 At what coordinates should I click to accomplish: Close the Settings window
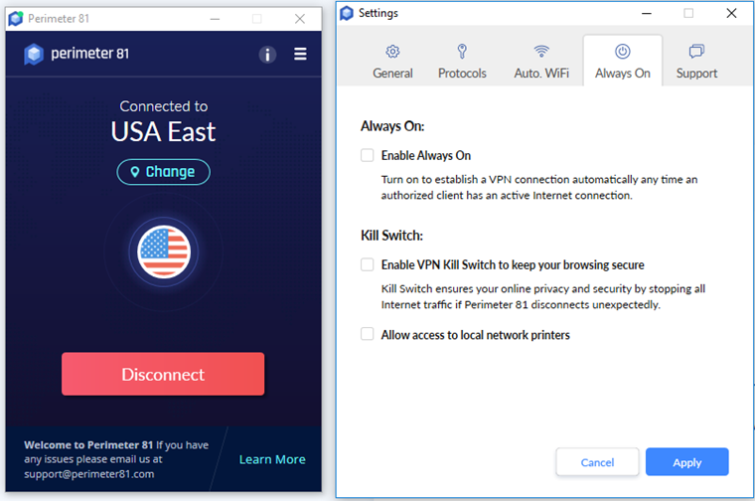(731, 13)
